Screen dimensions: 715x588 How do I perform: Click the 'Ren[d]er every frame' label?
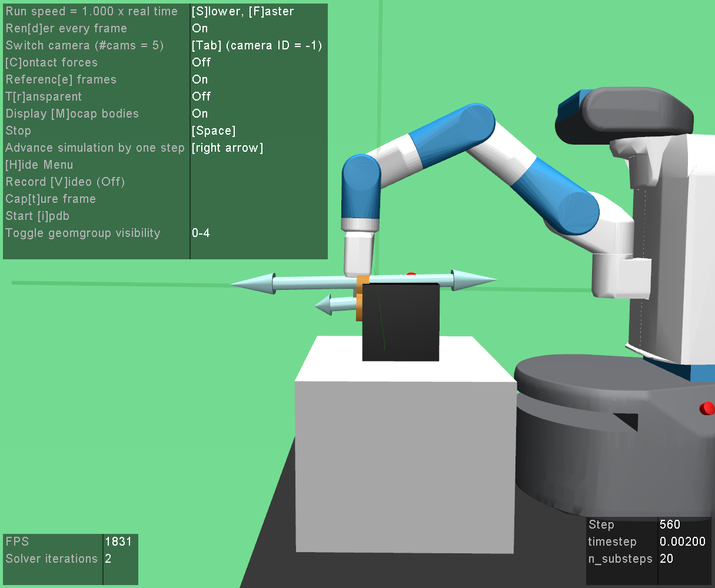tap(66, 28)
